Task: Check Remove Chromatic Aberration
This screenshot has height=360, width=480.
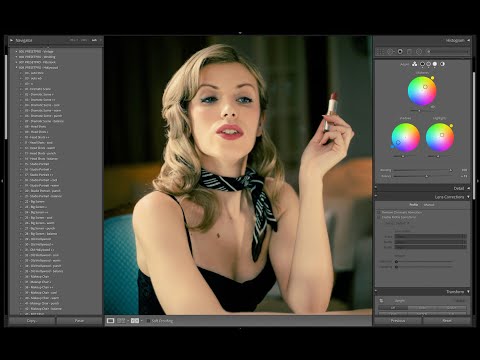Action: [x=379, y=212]
